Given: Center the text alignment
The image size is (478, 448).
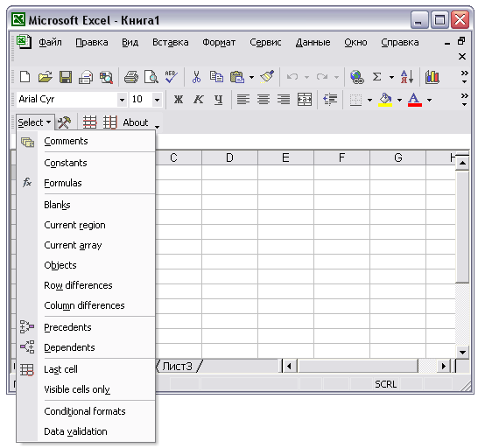Looking at the screenshot, I should pyautogui.click(x=264, y=100).
